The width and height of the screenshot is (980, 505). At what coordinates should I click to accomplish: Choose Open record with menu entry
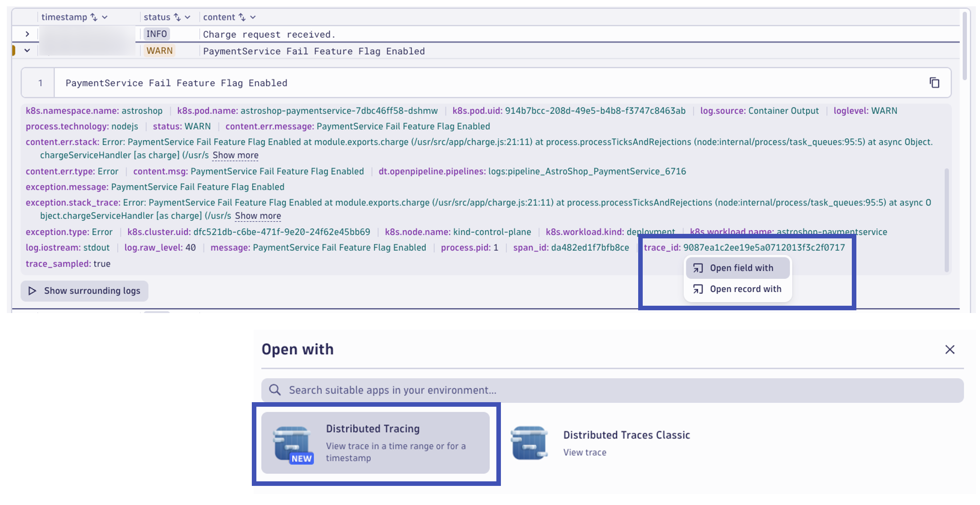point(737,289)
